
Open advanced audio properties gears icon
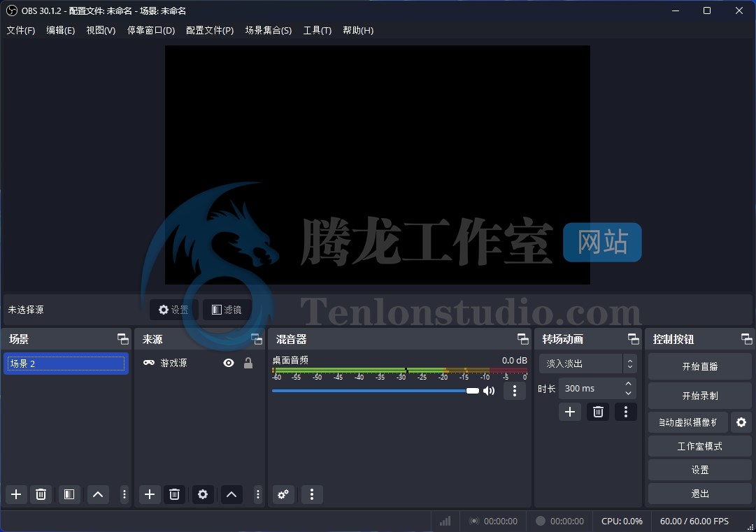coord(283,494)
